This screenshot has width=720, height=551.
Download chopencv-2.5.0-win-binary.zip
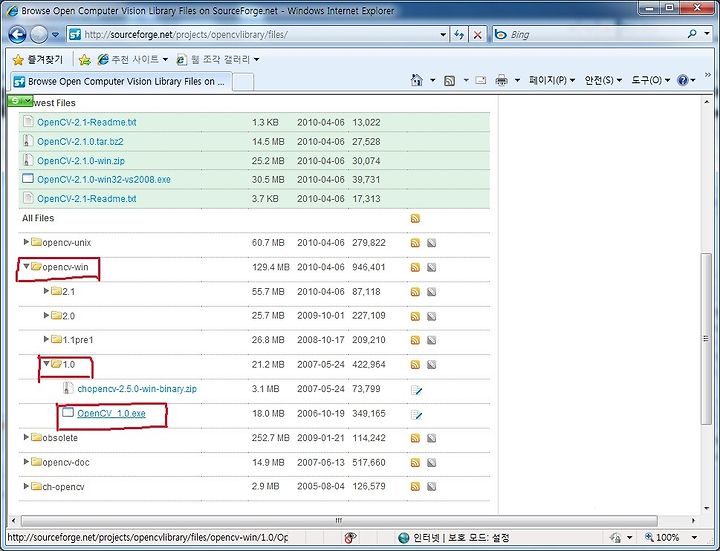point(137,389)
